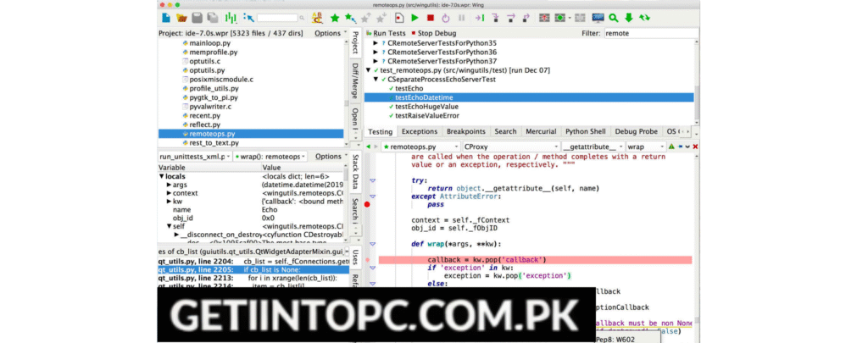Click the green magnifier search icon

click(x=614, y=18)
